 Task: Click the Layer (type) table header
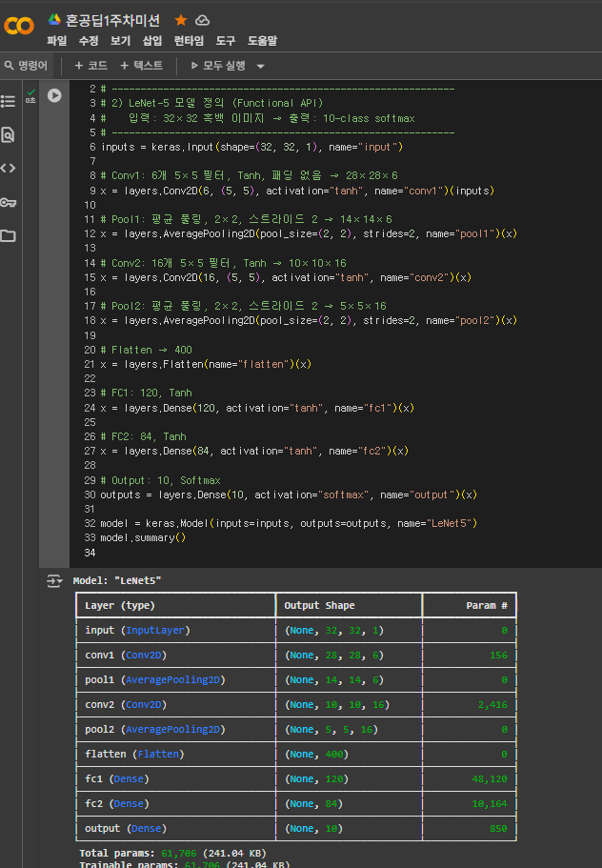click(x=120, y=606)
